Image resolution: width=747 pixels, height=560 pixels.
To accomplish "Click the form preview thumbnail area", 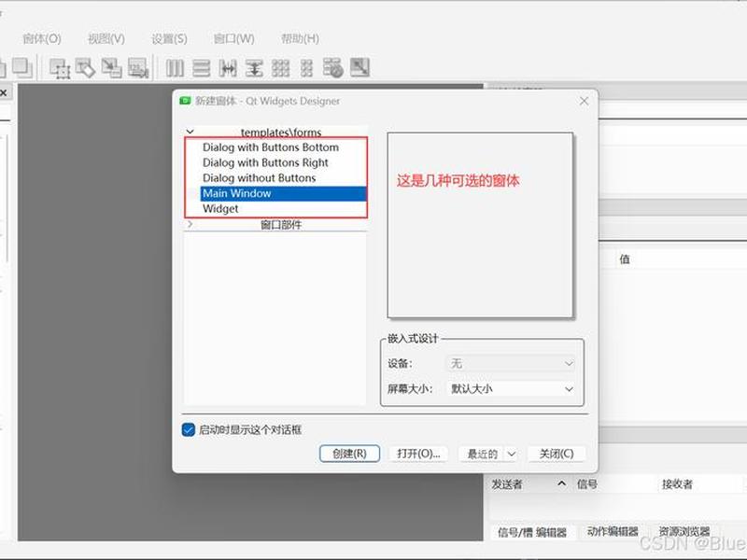I will [480, 225].
